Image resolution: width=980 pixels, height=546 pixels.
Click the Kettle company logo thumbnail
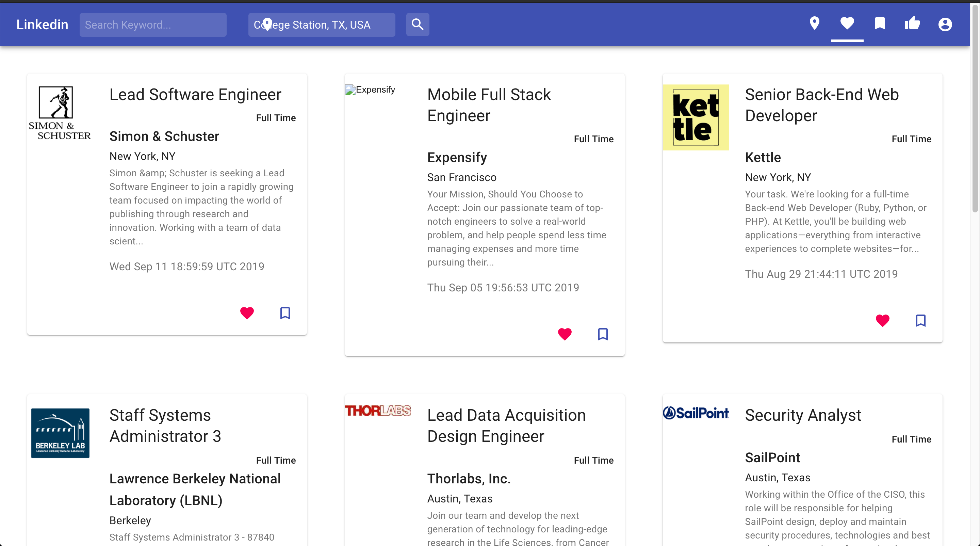[x=696, y=117]
